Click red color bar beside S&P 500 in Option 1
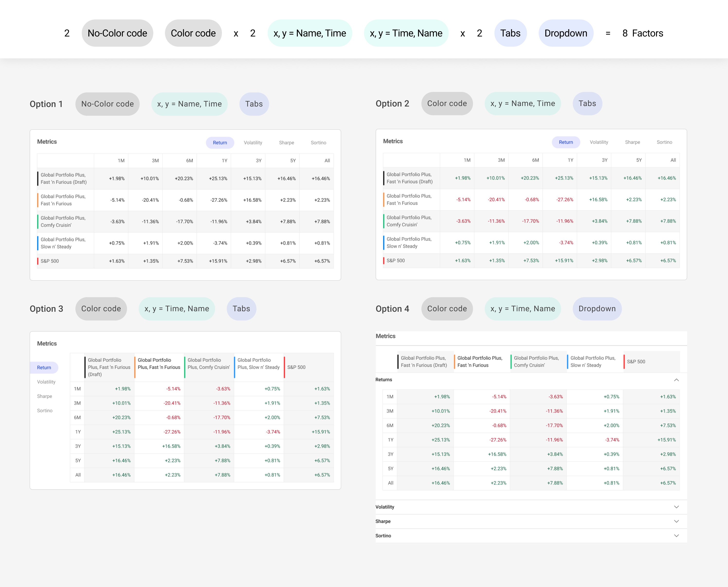The width and height of the screenshot is (728, 587). (38, 261)
